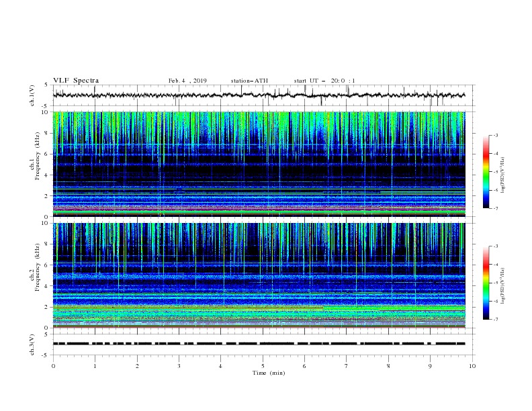Image resolution: width=532 pixels, height=411 pixels.
Task: Click the '5' tick on the time axis
Action: point(263,366)
